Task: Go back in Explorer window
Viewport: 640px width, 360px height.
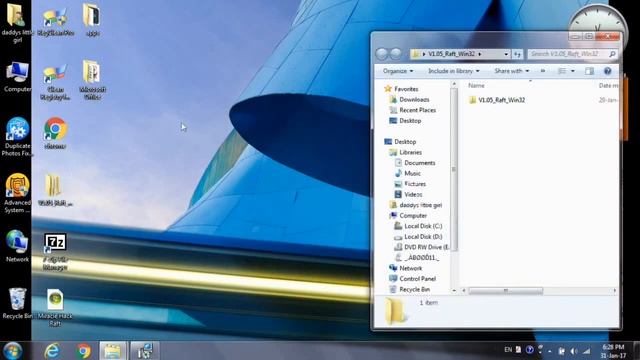Action: click(x=381, y=53)
